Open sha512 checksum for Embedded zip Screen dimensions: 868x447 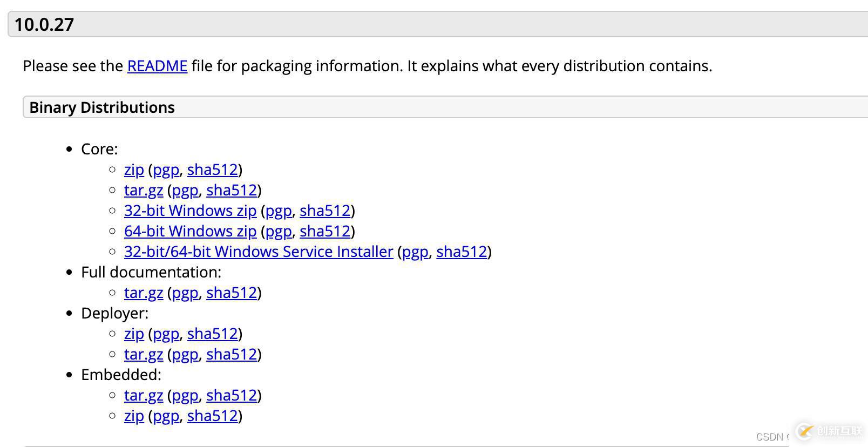click(213, 416)
